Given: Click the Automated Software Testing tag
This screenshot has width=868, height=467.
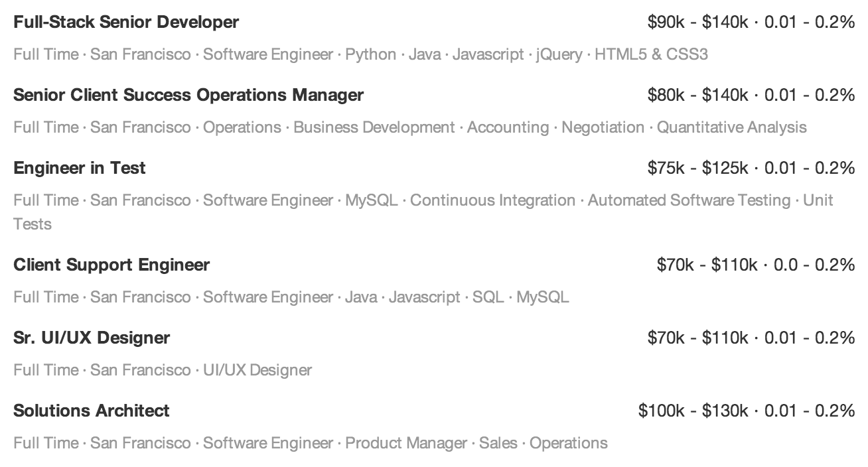Looking at the screenshot, I should click(x=689, y=200).
